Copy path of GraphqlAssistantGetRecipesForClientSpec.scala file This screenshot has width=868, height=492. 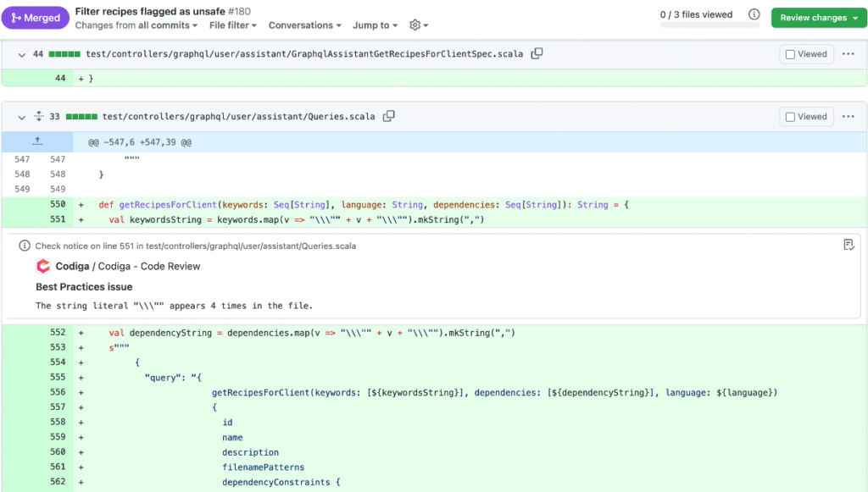pos(537,53)
